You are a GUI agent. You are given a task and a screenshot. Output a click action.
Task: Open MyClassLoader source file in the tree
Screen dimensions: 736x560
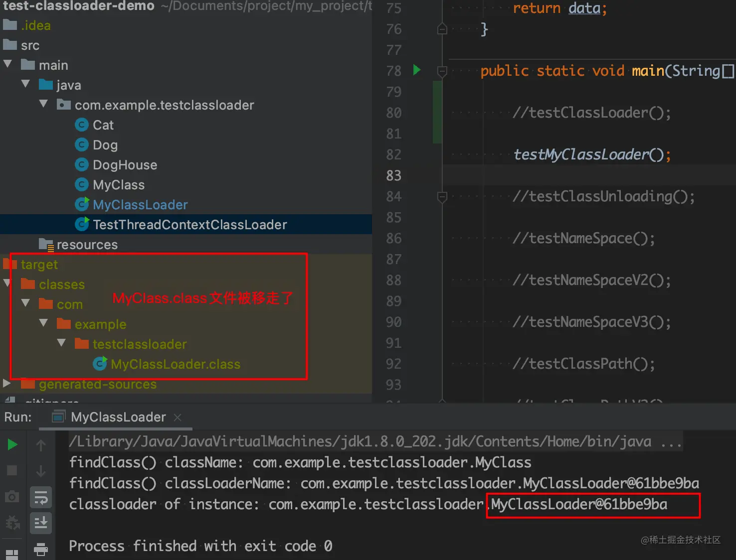pos(140,205)
